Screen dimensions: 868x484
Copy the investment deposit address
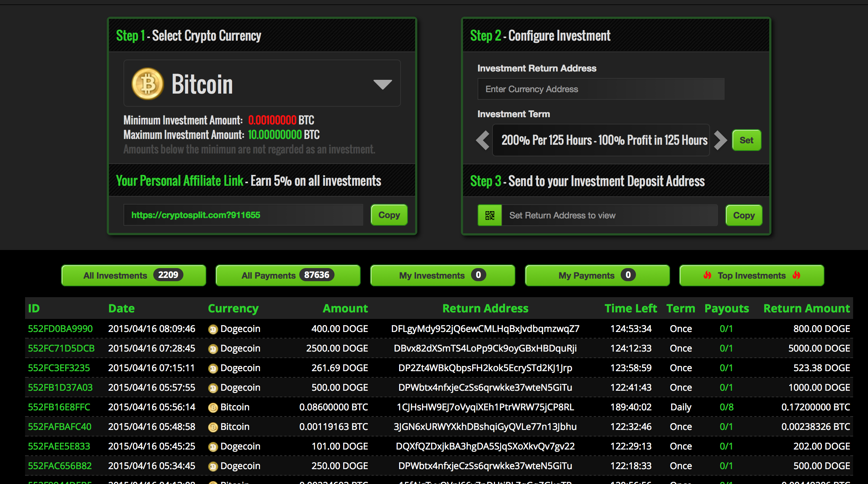744,216
